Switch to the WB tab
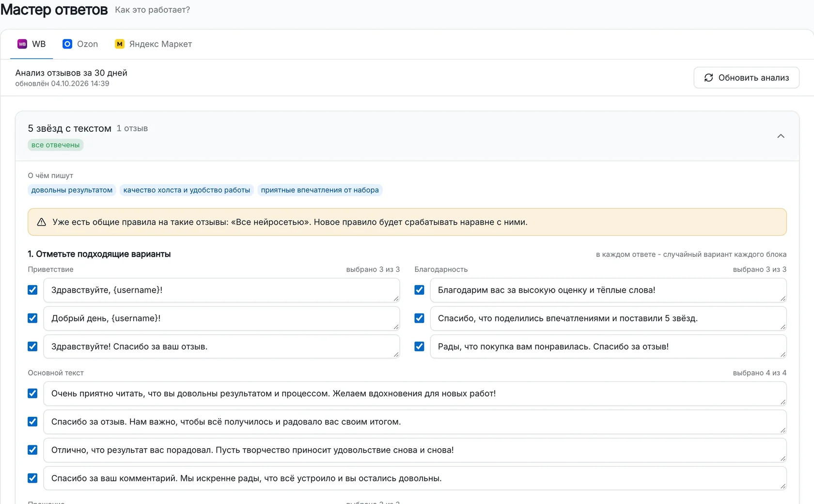814x504 pixels. click(x=31, y=44)
